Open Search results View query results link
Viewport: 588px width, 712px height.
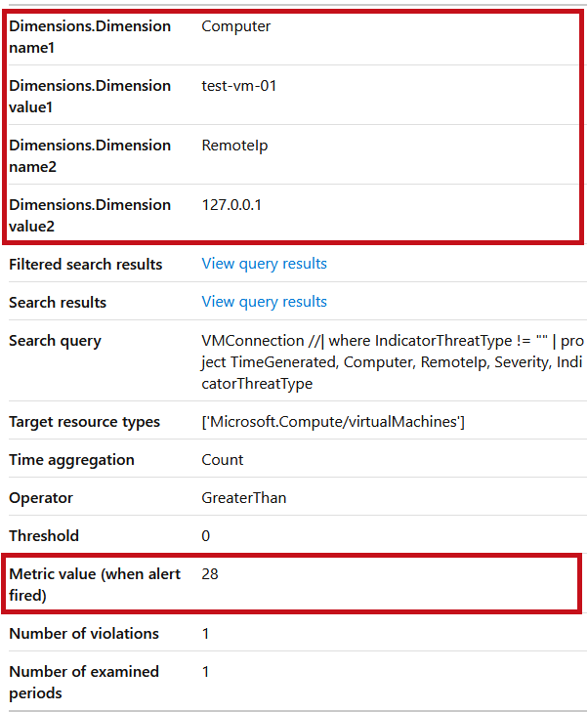264,302
